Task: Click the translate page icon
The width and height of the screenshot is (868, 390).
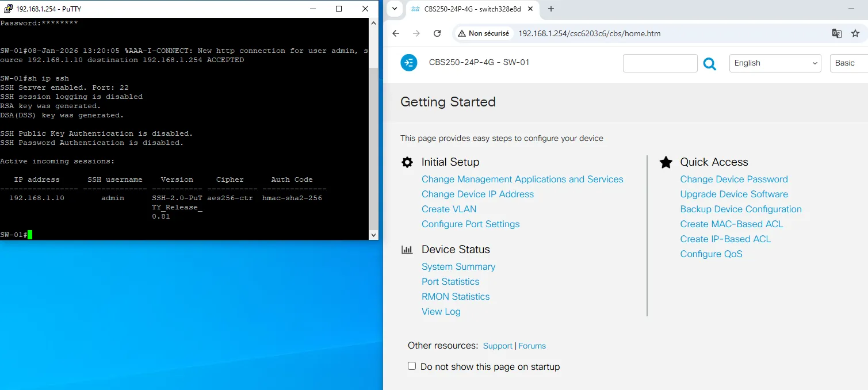Action: [837, 33]
